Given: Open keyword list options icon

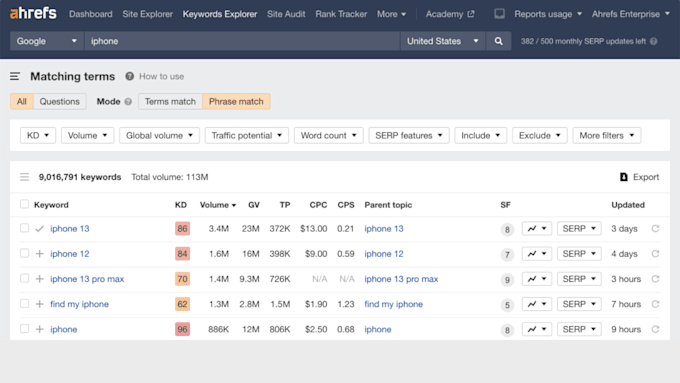Looking at the screenshot, I should [x=24, y=177].
